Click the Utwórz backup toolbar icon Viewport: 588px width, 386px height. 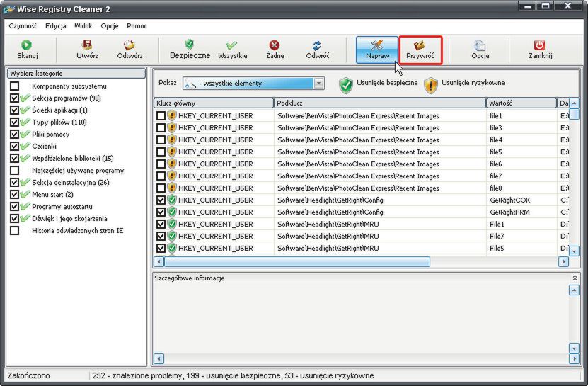pyautogui.click(x=87, y=45)
